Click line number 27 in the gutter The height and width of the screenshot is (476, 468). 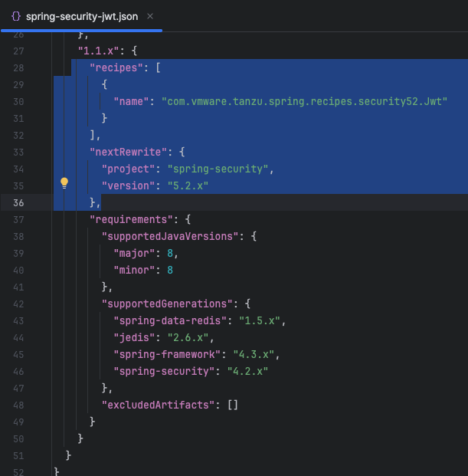coord(18,51)
